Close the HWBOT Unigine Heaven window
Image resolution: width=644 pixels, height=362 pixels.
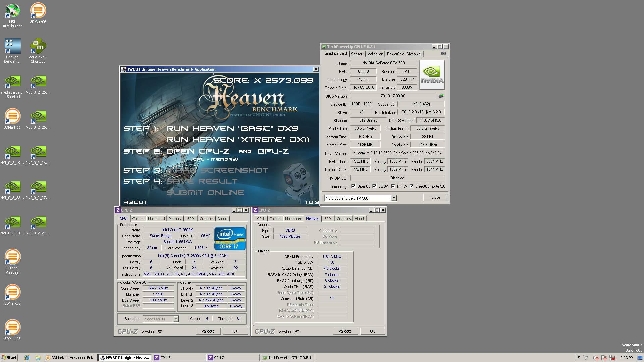[x=316, y=69]
